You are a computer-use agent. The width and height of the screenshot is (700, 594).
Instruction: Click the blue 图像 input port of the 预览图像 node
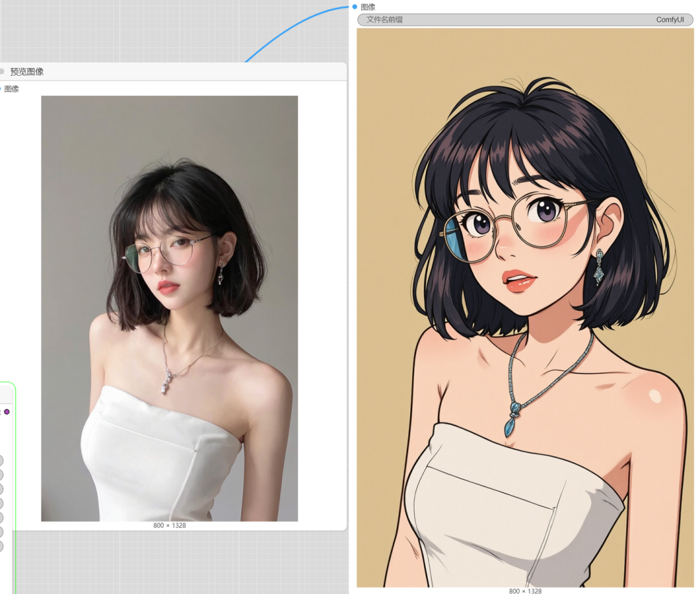[1, 89]
